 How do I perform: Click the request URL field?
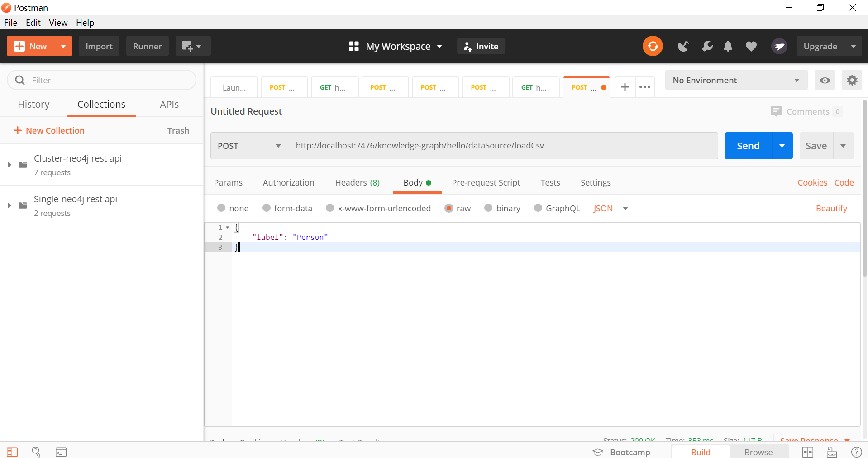point(503,146)
